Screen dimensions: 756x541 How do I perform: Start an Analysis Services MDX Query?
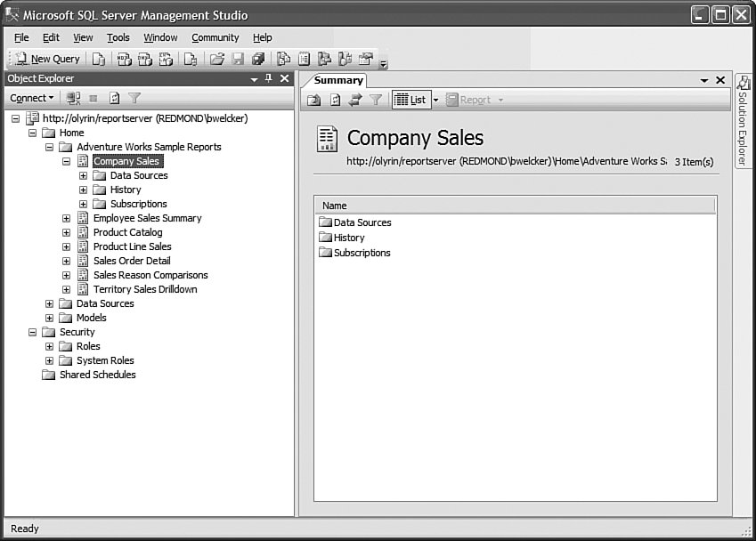[x=125, y=59]
